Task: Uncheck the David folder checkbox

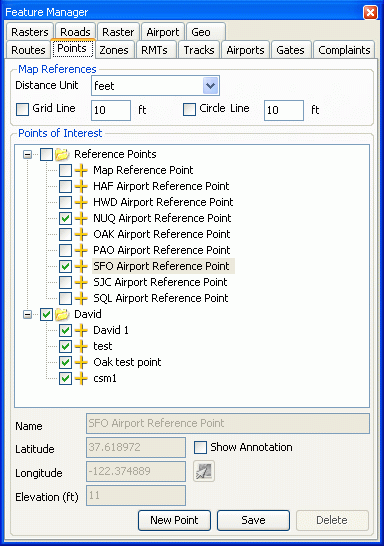Action: tap(46, 314)
